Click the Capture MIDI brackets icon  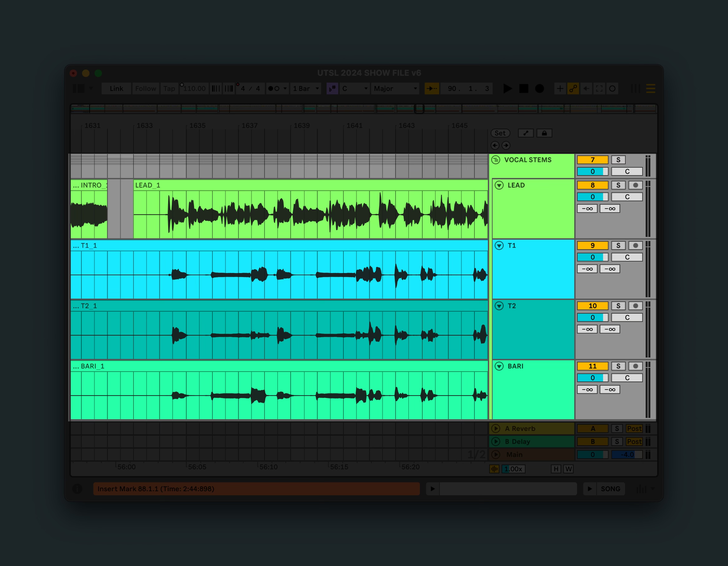coord(599,89)
